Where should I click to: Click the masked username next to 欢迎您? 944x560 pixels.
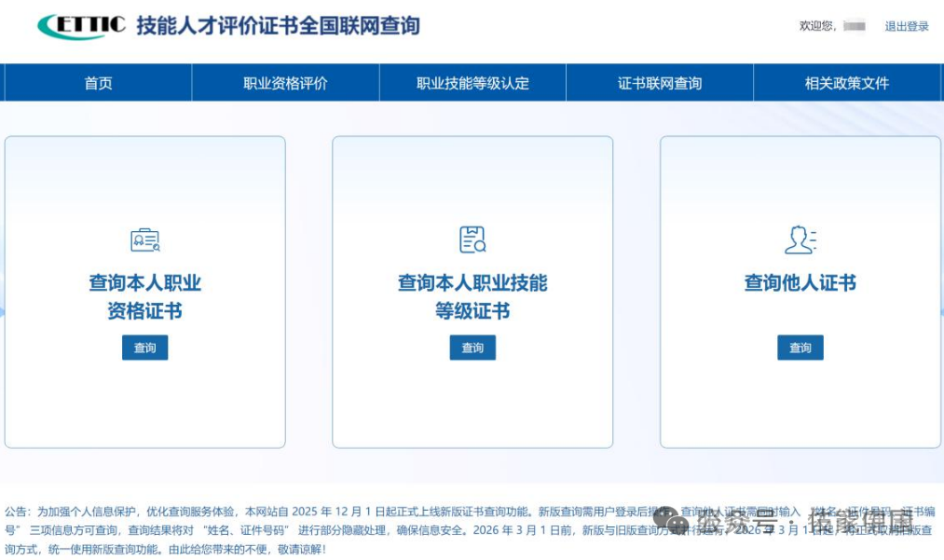tap(854, 26)
